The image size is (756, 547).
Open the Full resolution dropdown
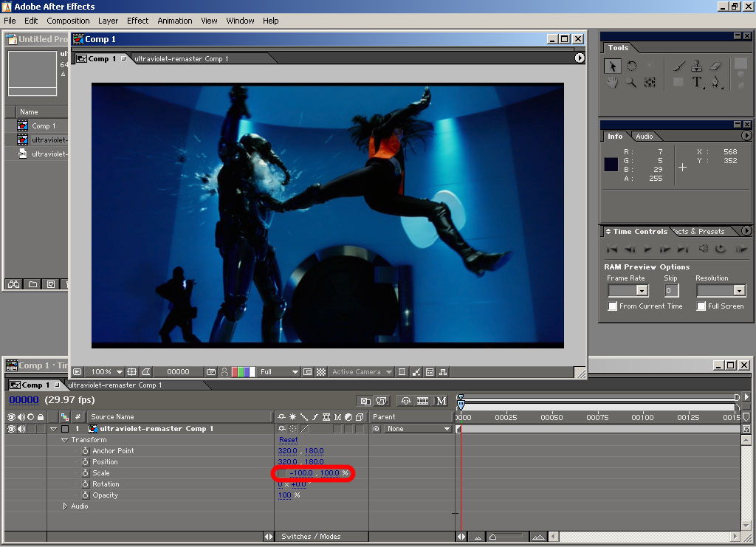tap(280, 372)
